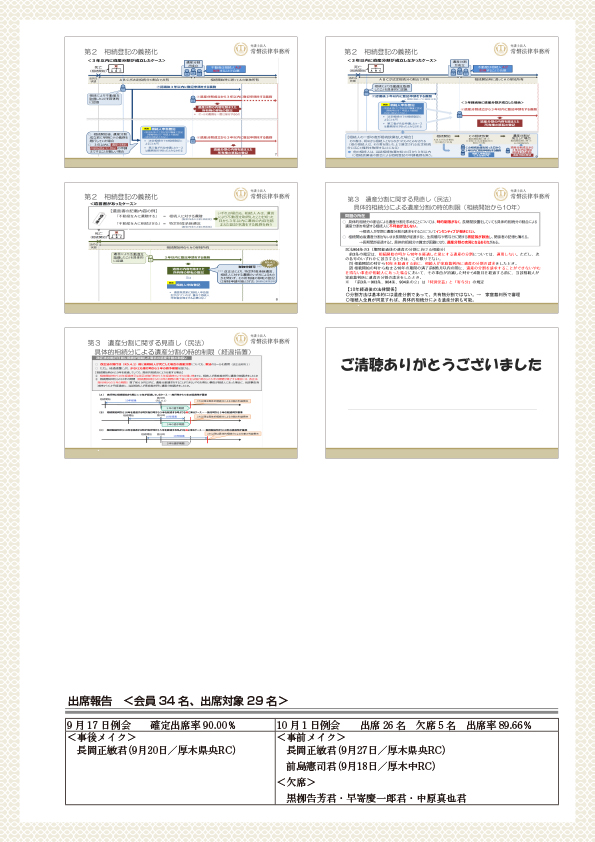Click logo on the 経過措置 slide

click(262, 339)
